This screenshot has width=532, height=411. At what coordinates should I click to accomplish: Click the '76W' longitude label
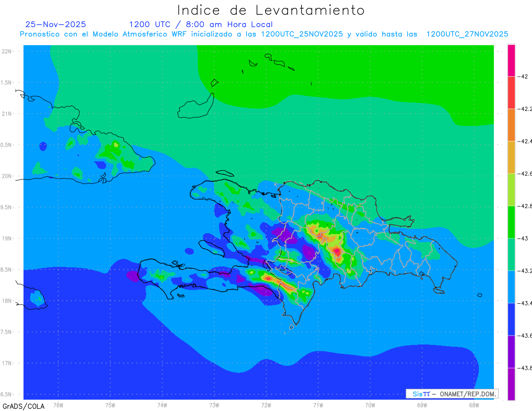click(x=58, y=405)
